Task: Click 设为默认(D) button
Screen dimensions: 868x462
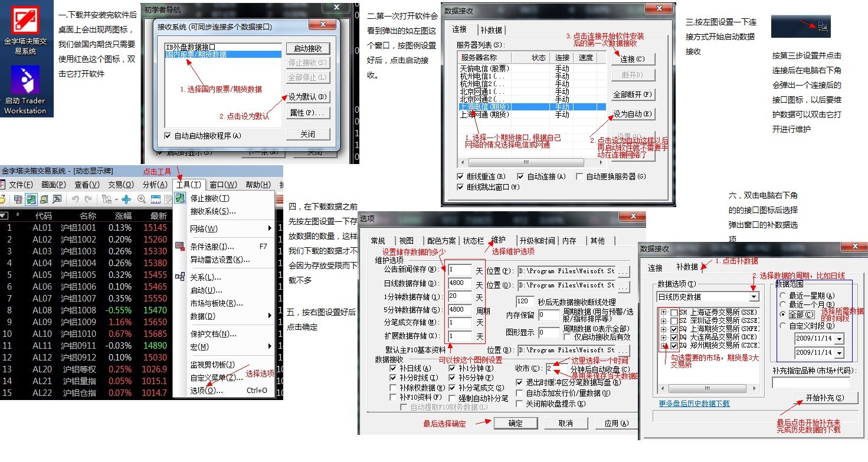Action: [308, 97]
